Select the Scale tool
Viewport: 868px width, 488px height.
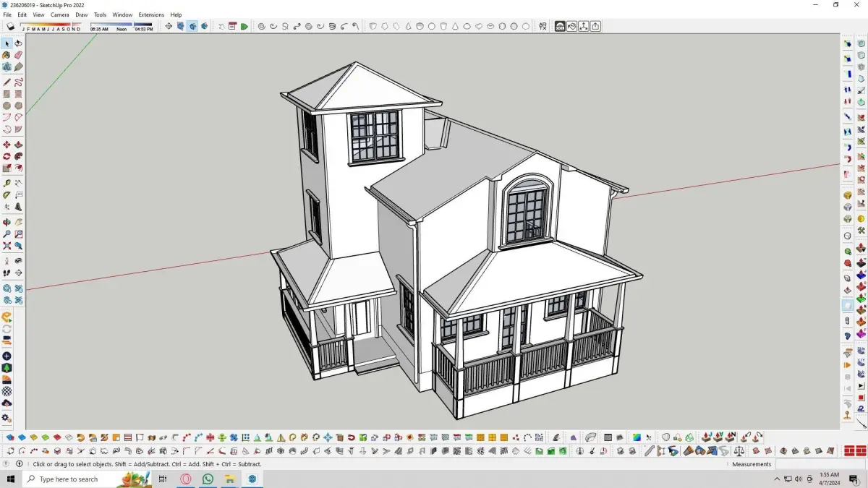click(x=7, y=168)
